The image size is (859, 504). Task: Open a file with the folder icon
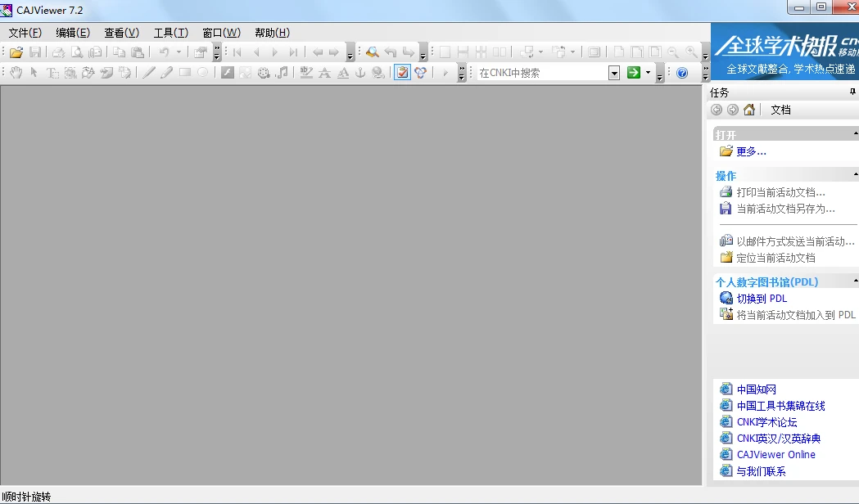coord(16,52)
